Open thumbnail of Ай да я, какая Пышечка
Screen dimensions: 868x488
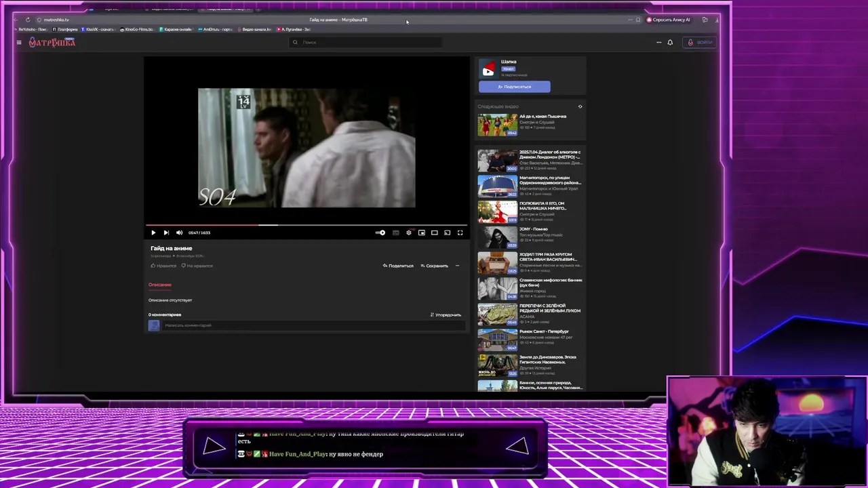point(497,125)
